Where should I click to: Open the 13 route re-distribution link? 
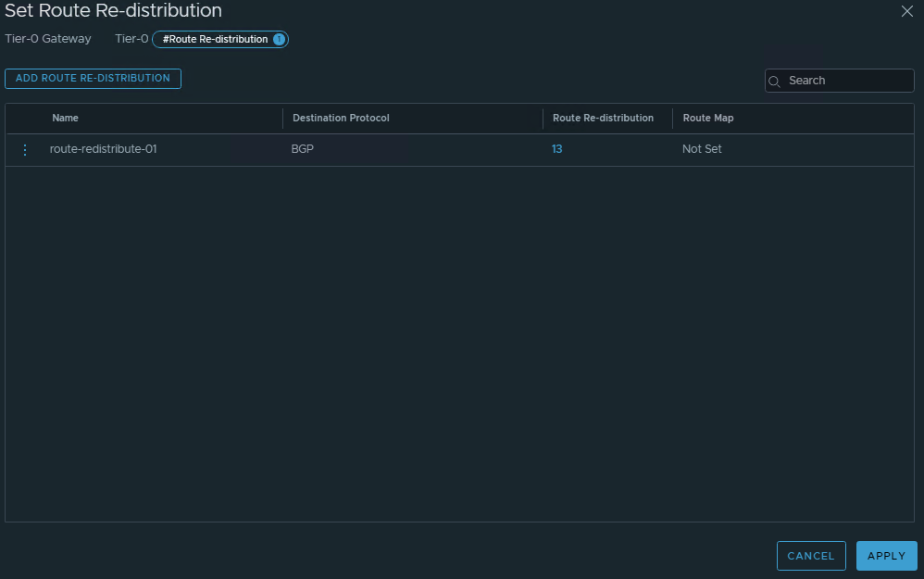click(x=556, y=149)
